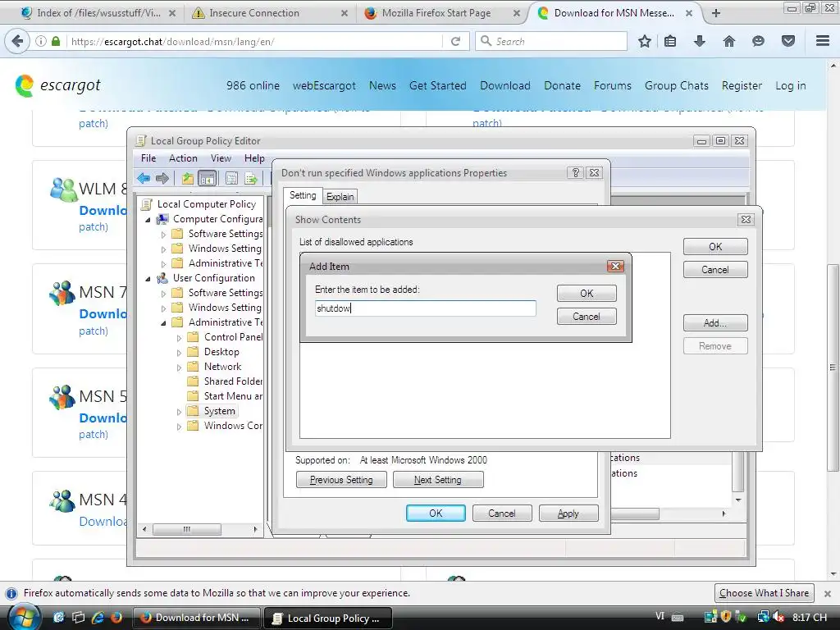This screenshot has height=630, width=840.
Task: Click the escargot logo
Action: click(x=58, y=85)
